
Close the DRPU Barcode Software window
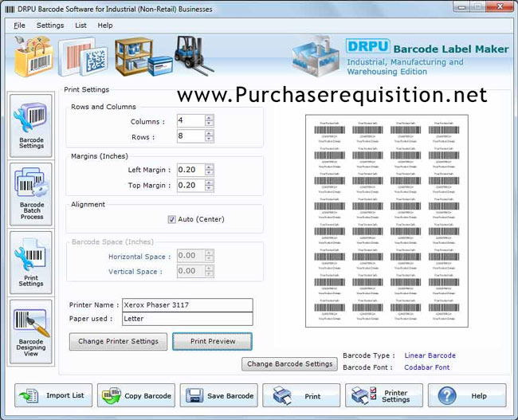point(500,6)
